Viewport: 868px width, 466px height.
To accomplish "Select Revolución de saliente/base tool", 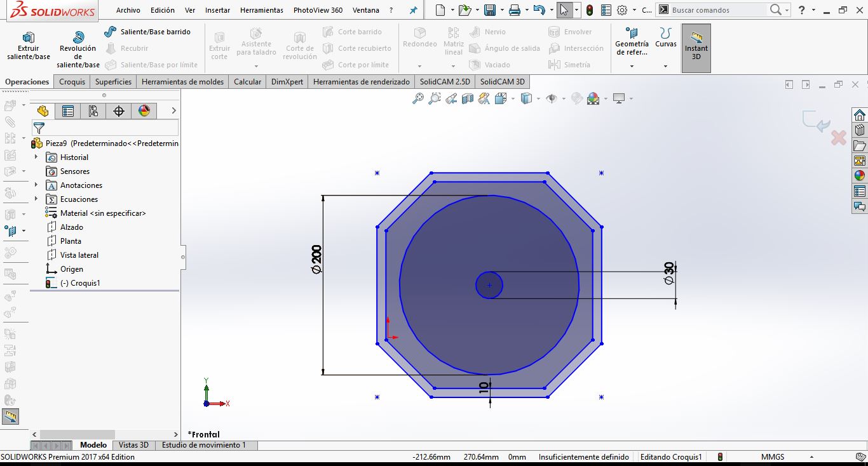I will [x=78, y=50].
